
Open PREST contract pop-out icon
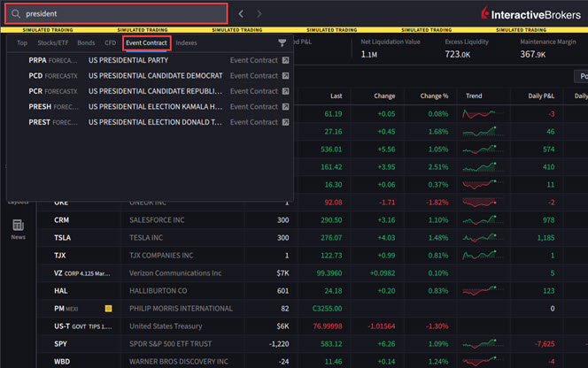click(285, 122)
